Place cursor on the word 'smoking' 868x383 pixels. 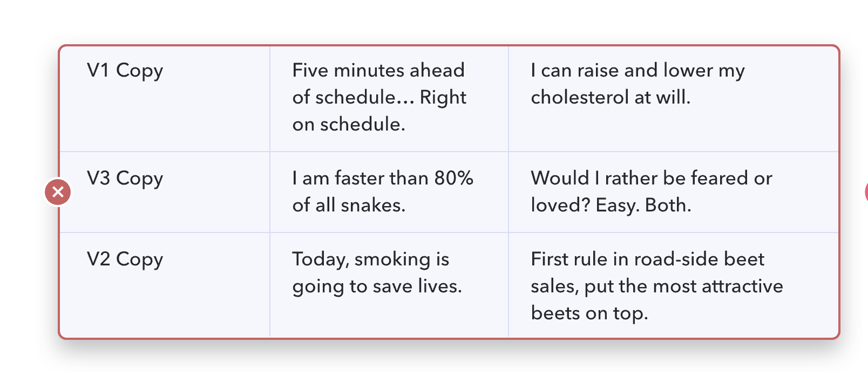pos(392,259)
